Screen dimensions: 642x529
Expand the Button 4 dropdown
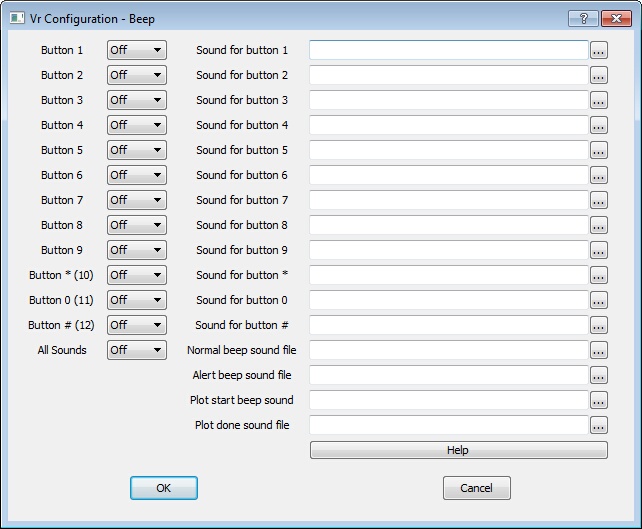[137, 125]
